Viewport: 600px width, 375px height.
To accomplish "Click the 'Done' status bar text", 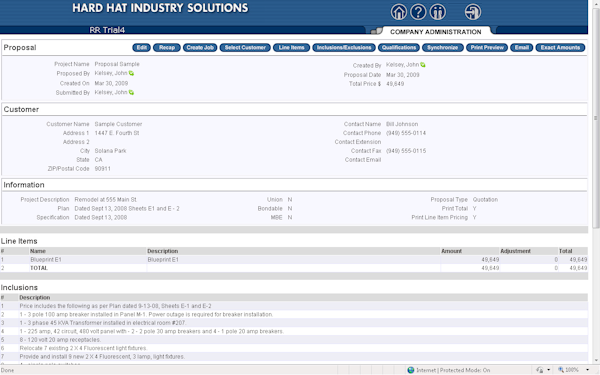I will click(x=7, y=370).
